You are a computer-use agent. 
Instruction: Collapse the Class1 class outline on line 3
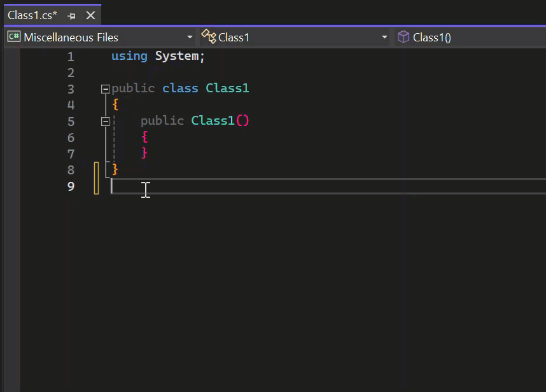(106, 89)
